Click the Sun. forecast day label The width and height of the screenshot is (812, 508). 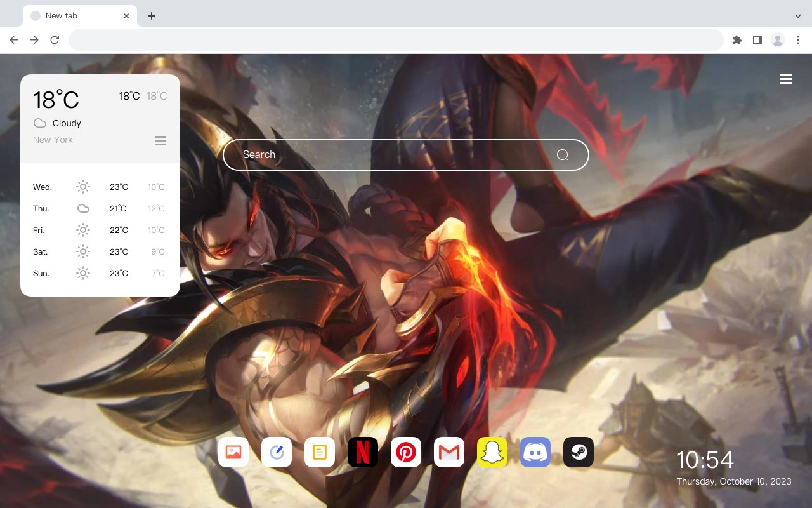click(x=41, y=273)
